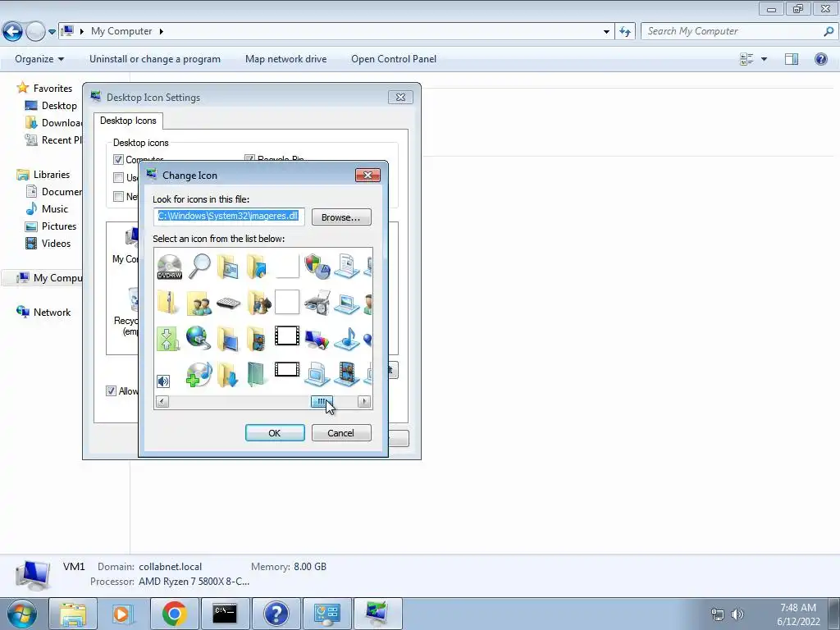Screen dimensions: 840x630
Task: Expand the address bar history dropdown
Action: 606,32
